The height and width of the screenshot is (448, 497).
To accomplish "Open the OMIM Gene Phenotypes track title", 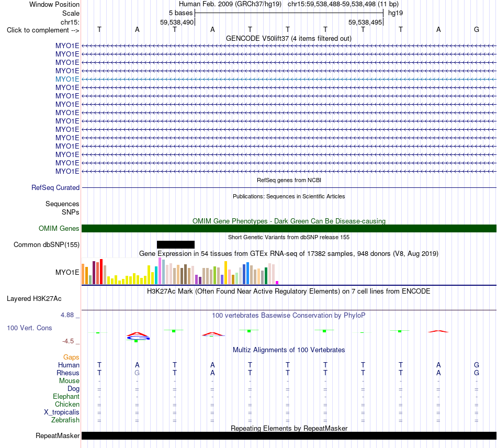I will 289,221.
